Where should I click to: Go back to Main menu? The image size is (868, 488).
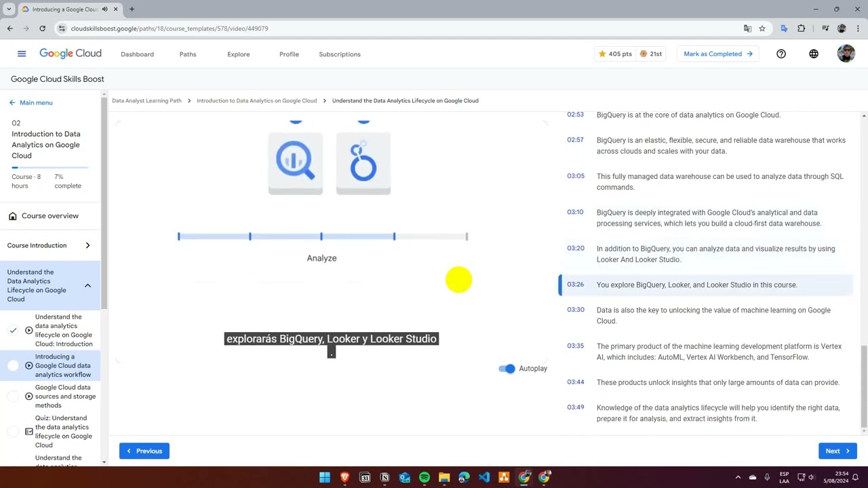pos(31,102)
